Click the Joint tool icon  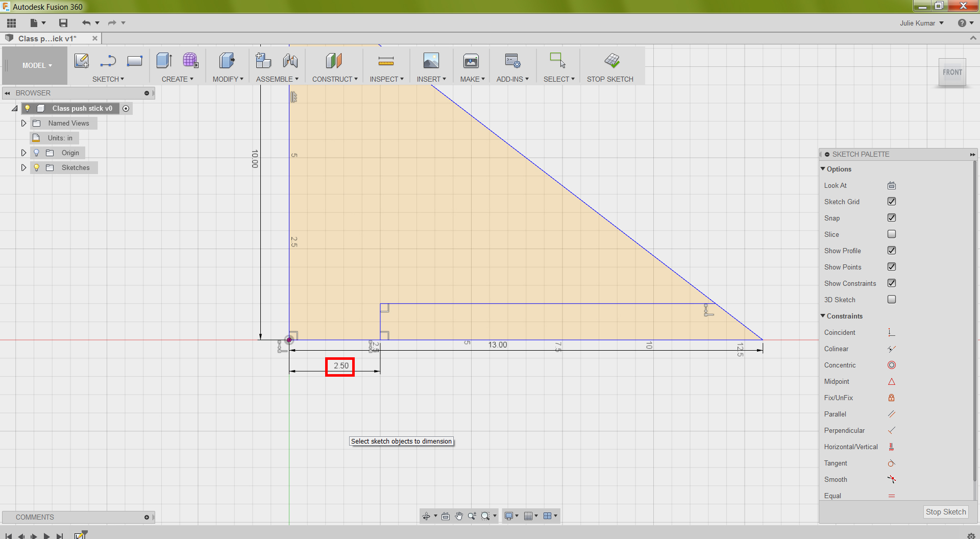[290, 61]
